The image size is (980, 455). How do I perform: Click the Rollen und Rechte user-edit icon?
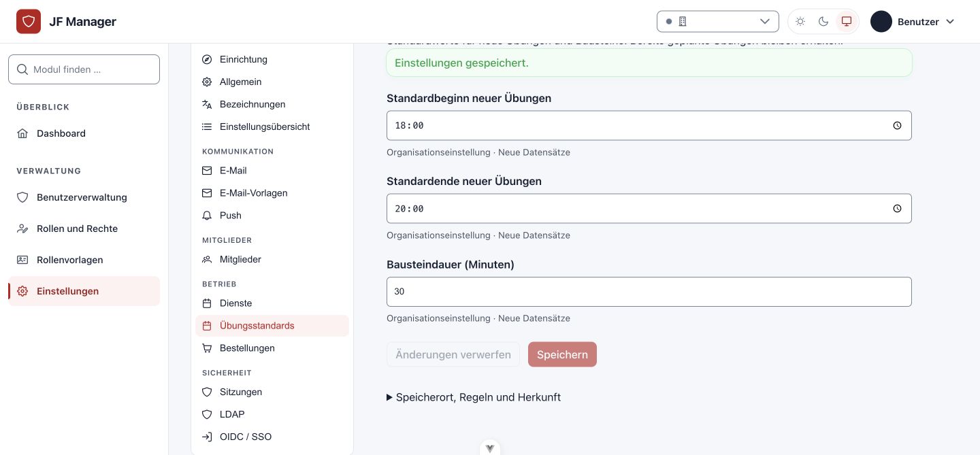coord(22,229)
